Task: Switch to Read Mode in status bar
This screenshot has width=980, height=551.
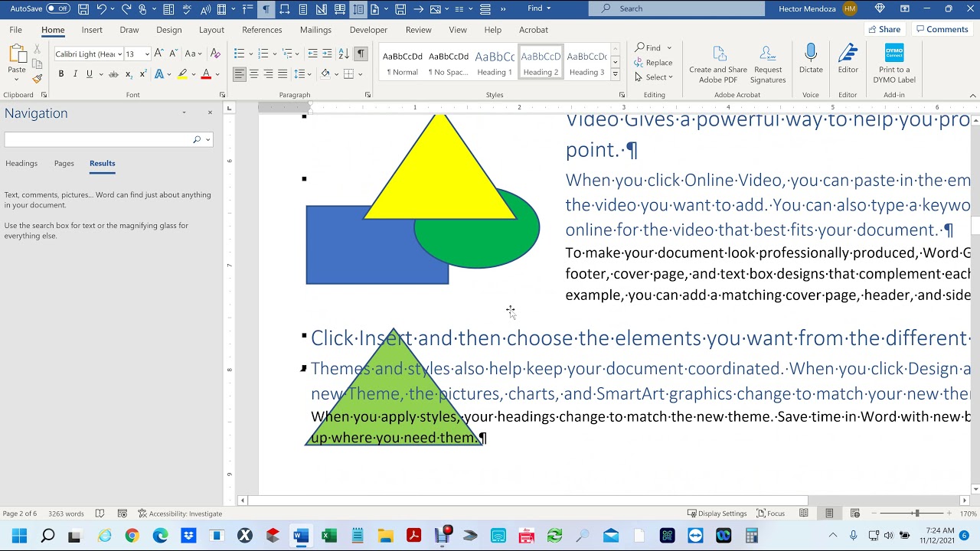Action: pos(803,514)
